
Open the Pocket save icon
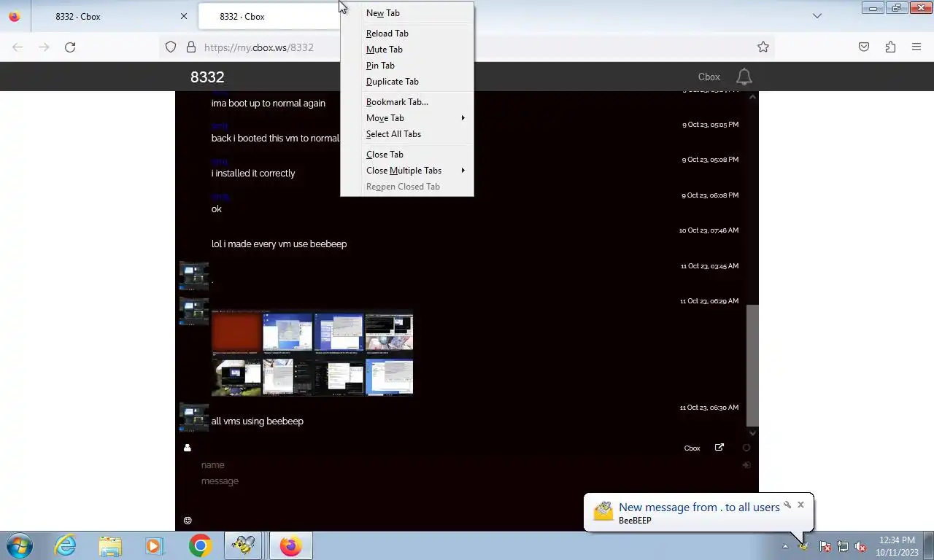click(x=864, y=47)
